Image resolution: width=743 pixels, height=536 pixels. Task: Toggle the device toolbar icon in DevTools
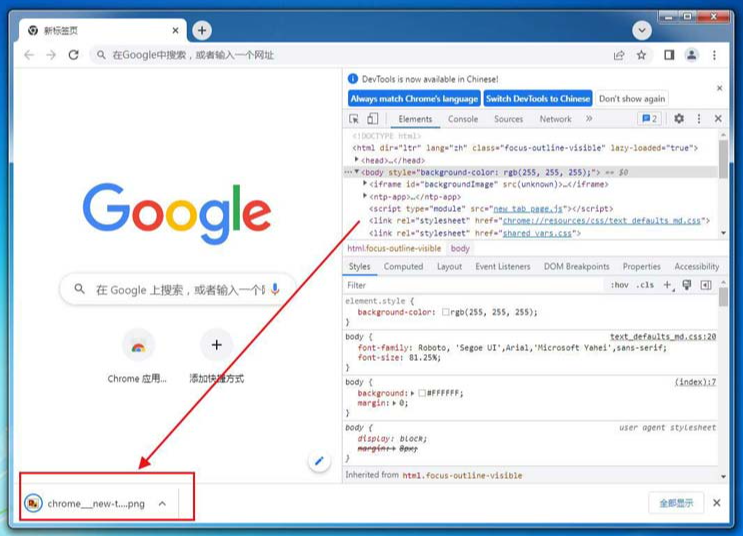tap(372, 119)
